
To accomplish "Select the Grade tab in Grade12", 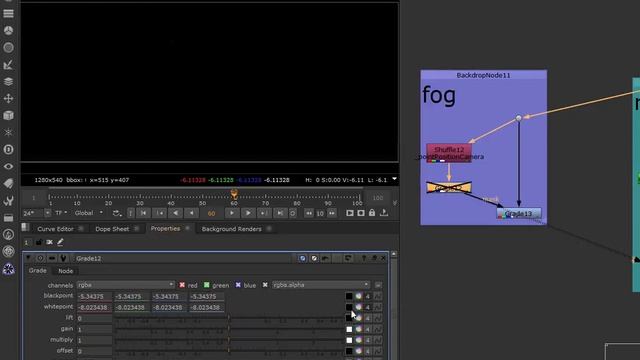I will click(38, 271).
